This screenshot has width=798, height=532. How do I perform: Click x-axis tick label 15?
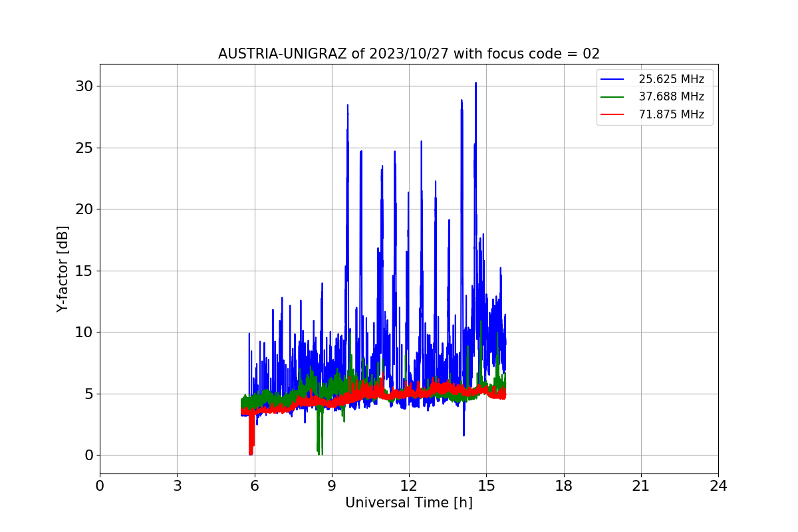(486, 486)
